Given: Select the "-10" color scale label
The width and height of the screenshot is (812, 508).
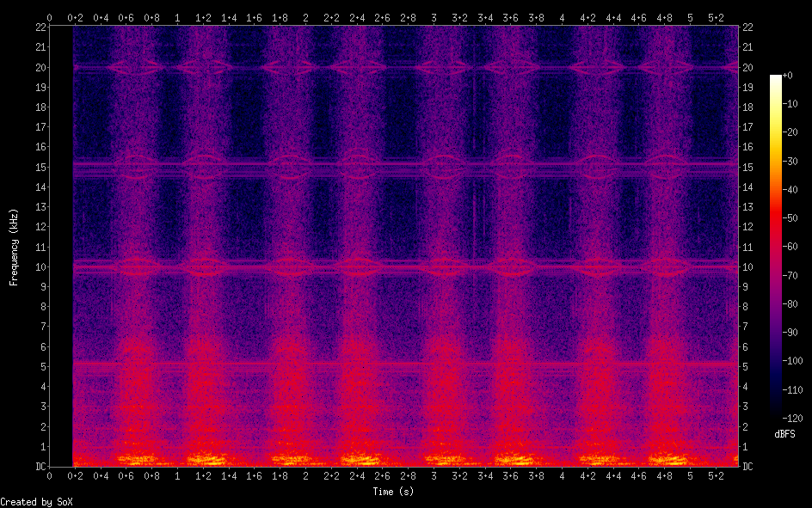Looking at the screenshot, I should (790, 104).
